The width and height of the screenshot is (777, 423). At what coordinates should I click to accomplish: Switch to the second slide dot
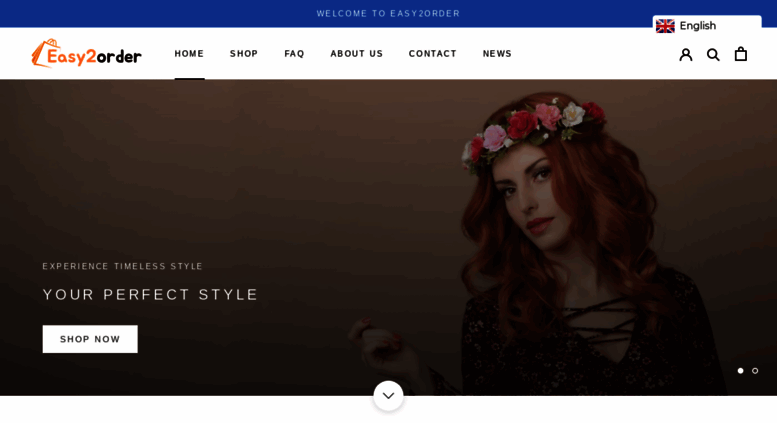point(755,370)
